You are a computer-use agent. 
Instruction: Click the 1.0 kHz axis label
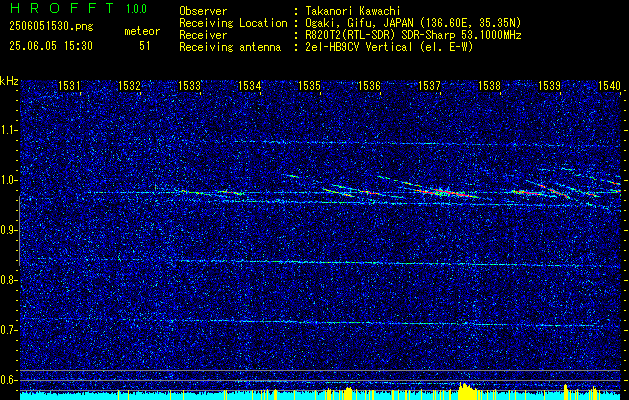[x=9, y=180]
